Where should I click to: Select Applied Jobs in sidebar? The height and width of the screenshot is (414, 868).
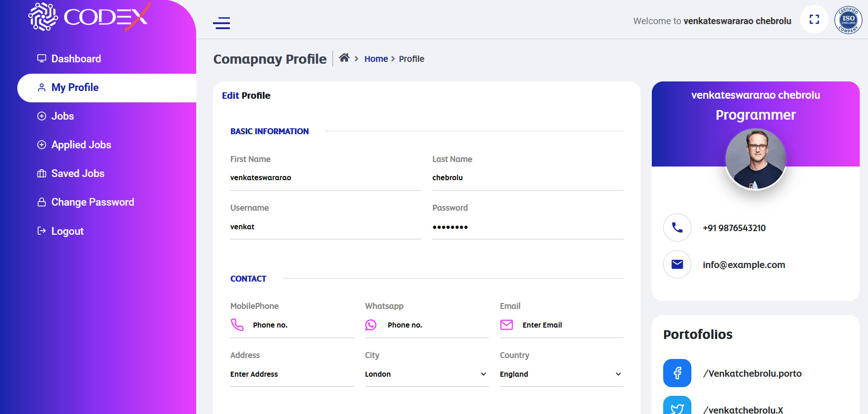[x=81, y=145]
